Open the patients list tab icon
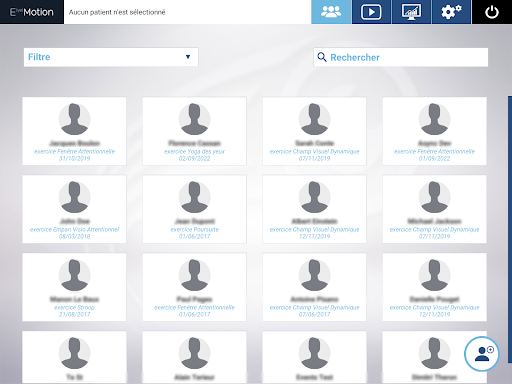512x384 pixels. point(331,12)
